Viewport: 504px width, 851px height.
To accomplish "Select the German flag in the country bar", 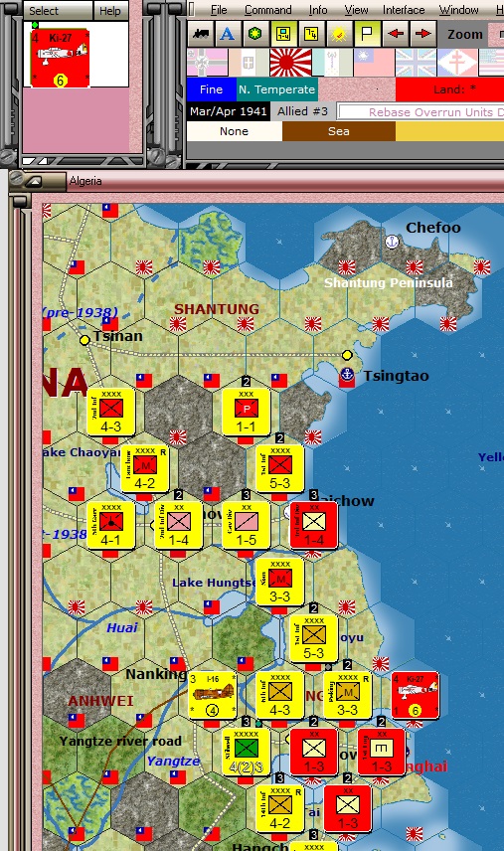I will pos(207,63).
